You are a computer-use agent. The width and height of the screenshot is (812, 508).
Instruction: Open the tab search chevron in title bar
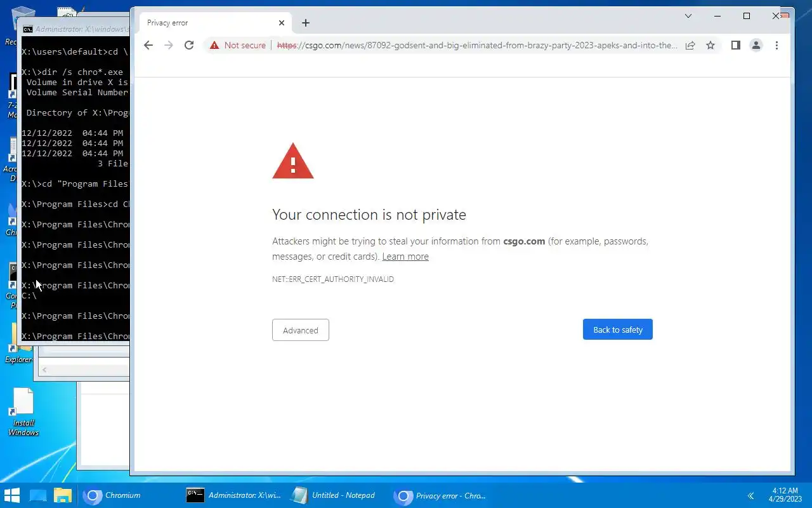688,16
